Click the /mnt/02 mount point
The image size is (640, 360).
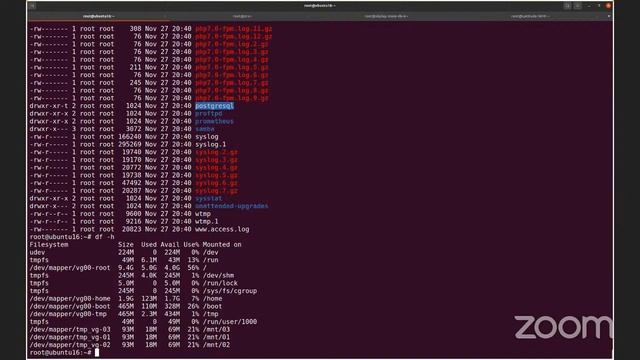coord(216,345)
